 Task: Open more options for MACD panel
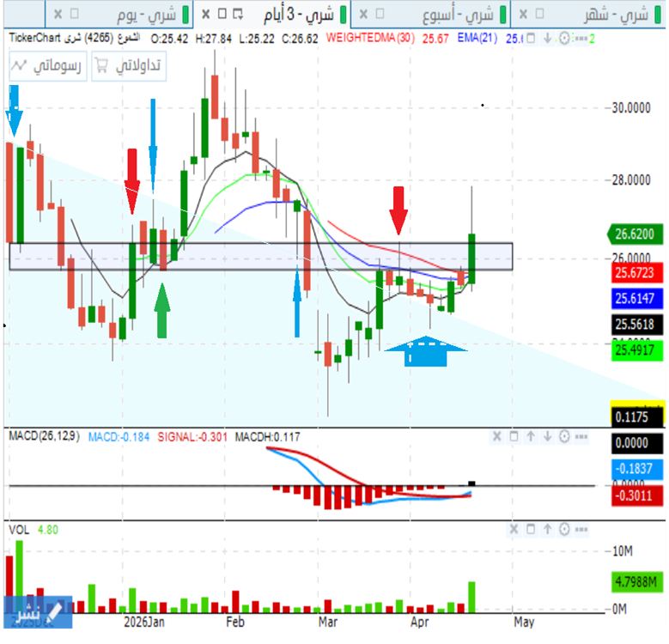582,437
